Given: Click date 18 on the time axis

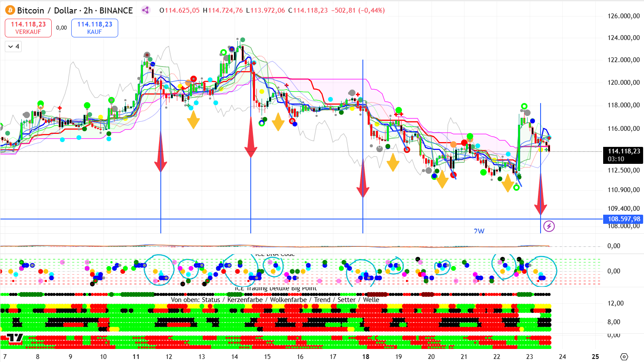Looking at the screenshot, I should tap(365, 357).
